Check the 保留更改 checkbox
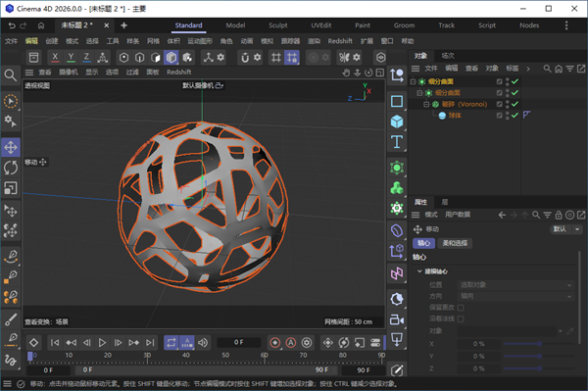 click(461, 308)
